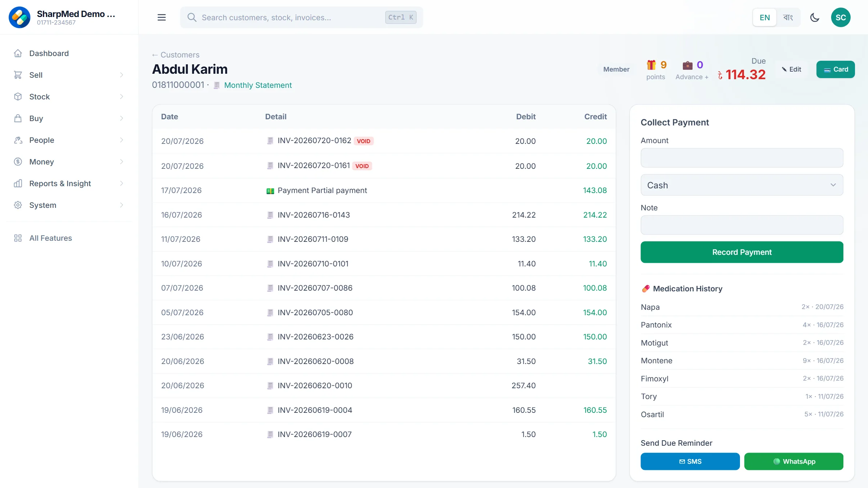Click Record Payment button
The height and width of the screenshot is (488, 868).
click(742, 252)
